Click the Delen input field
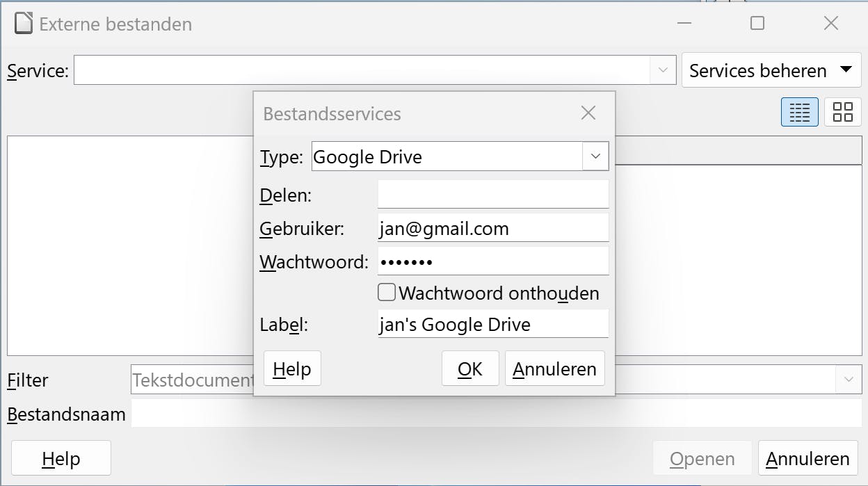868x486 pixels. click(492, 195)
